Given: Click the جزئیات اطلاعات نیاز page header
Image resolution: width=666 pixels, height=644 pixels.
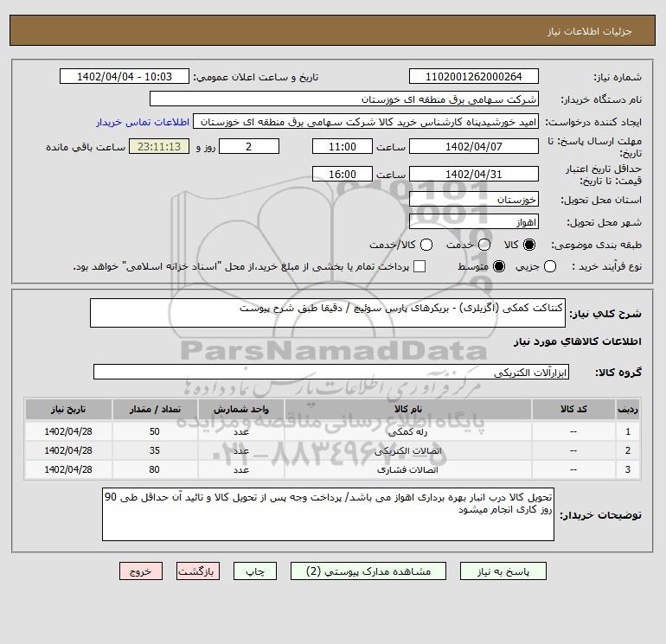Looking at the screenshot, I should pyautogui.click(x=590, y=31).
